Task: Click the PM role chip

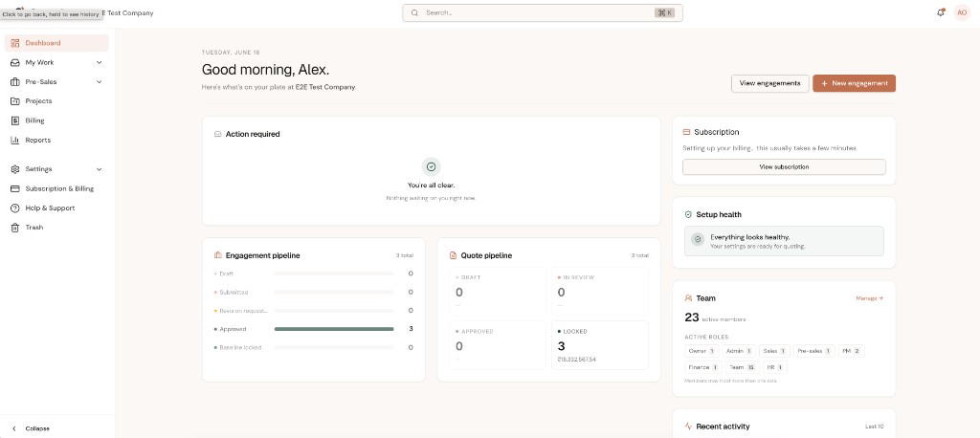Action: (851, 351)
